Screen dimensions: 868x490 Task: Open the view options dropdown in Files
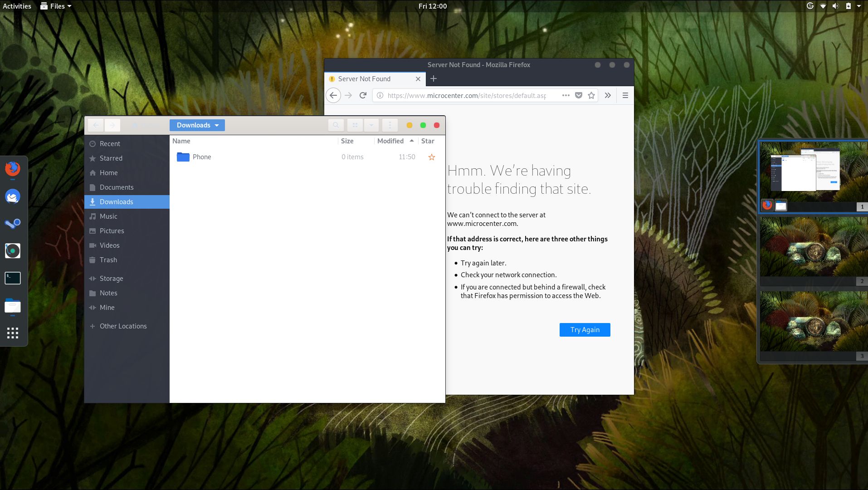click(371, 125)
